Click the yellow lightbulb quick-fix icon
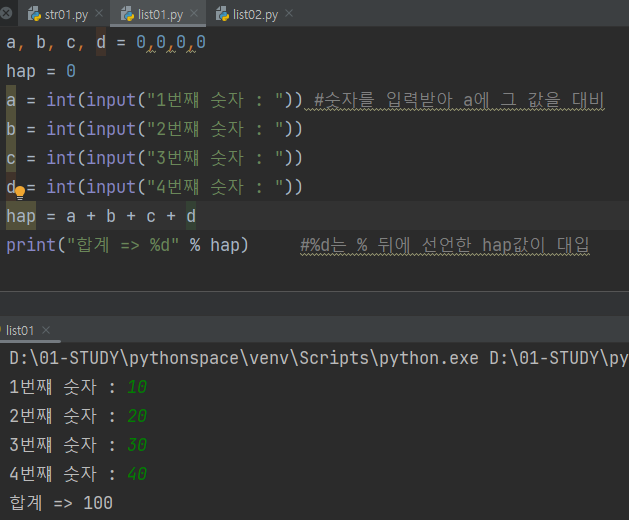 point(20,193)
